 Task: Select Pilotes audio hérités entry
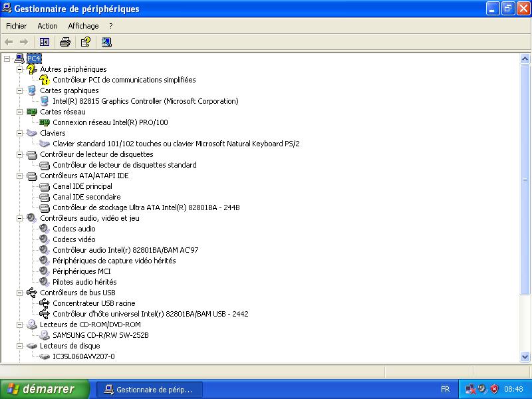(x=85, y=282)
